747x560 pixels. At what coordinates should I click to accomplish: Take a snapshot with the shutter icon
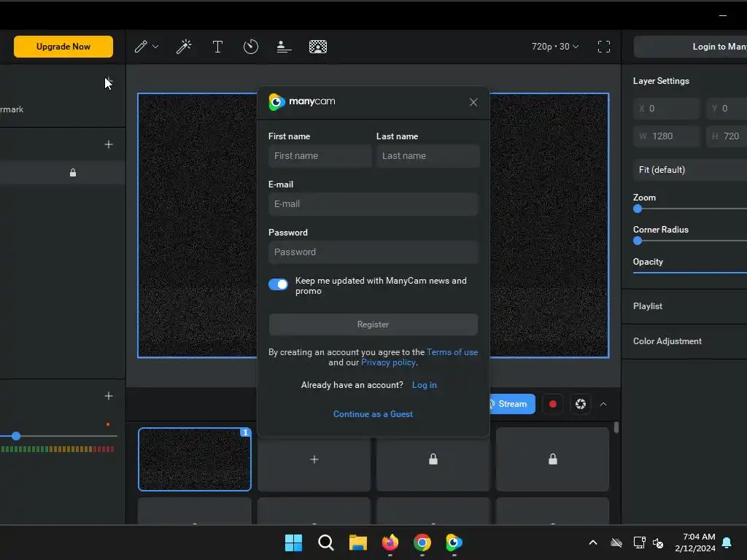(580, 404)
